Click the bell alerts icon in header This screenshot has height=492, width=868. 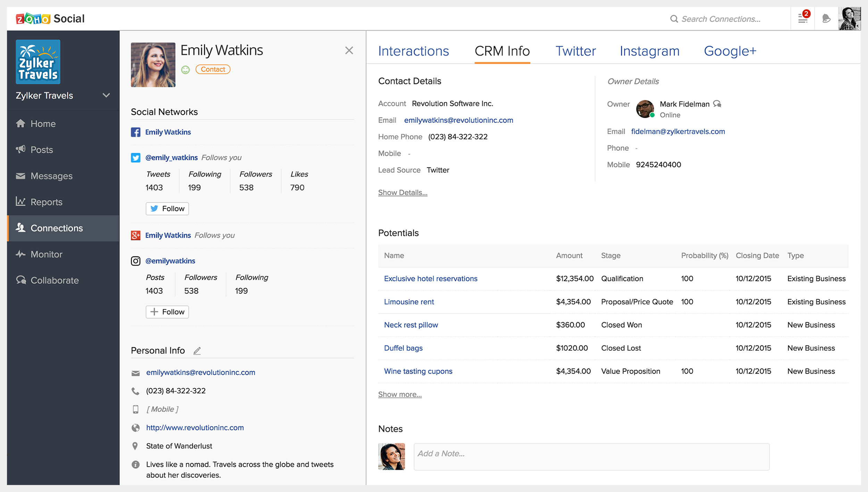point(826,18)
